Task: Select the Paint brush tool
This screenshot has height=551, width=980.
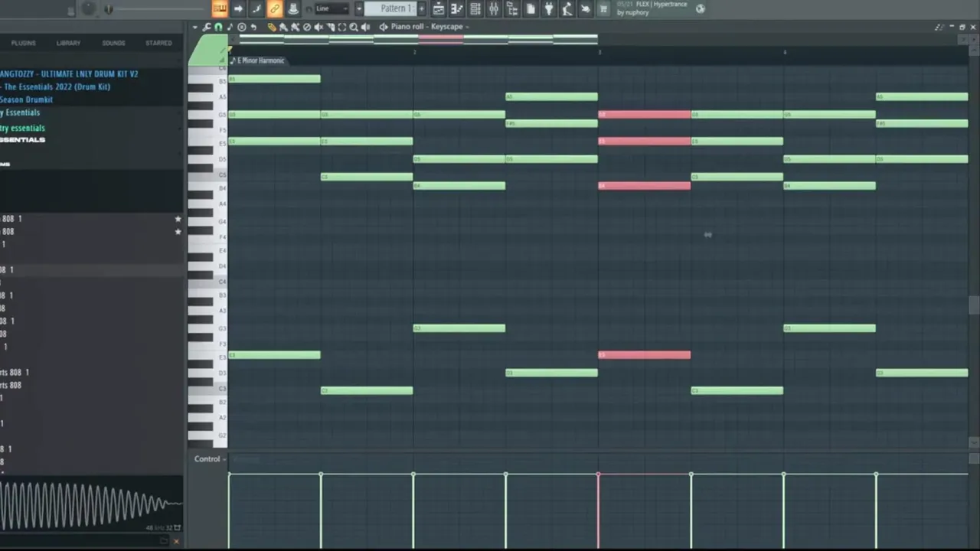Action: click(x=283, y=27)
